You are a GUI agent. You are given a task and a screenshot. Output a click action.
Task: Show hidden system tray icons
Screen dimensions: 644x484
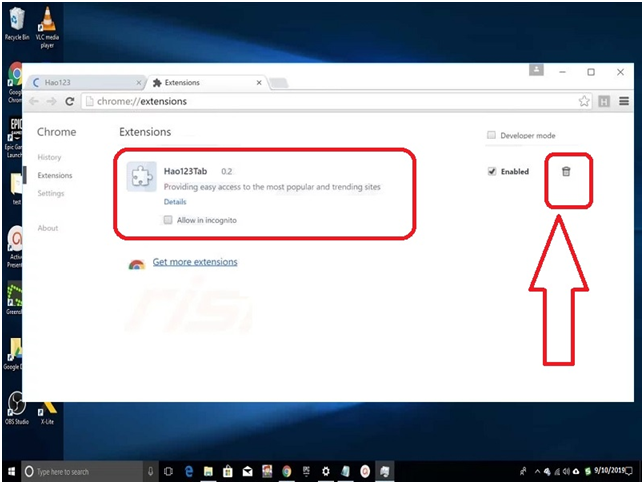(x=537, y=471)
